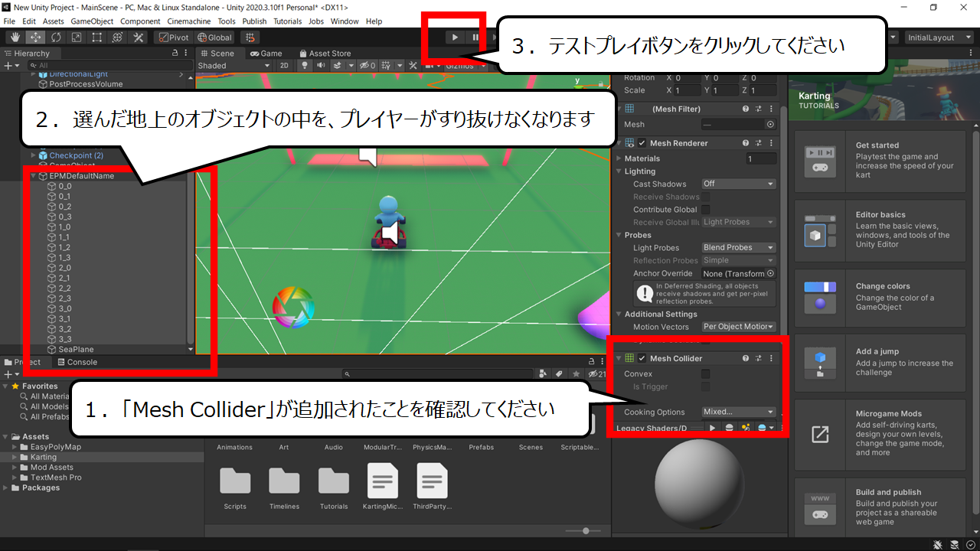Open Shaded draw mode dropdown
Screen dimensions: 980x551
[235, 66]
